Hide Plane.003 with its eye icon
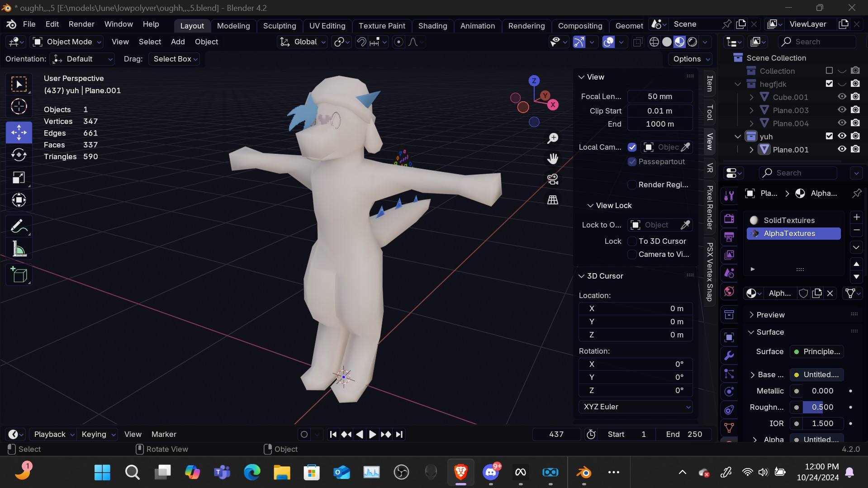868x488 pixels. 842,110
